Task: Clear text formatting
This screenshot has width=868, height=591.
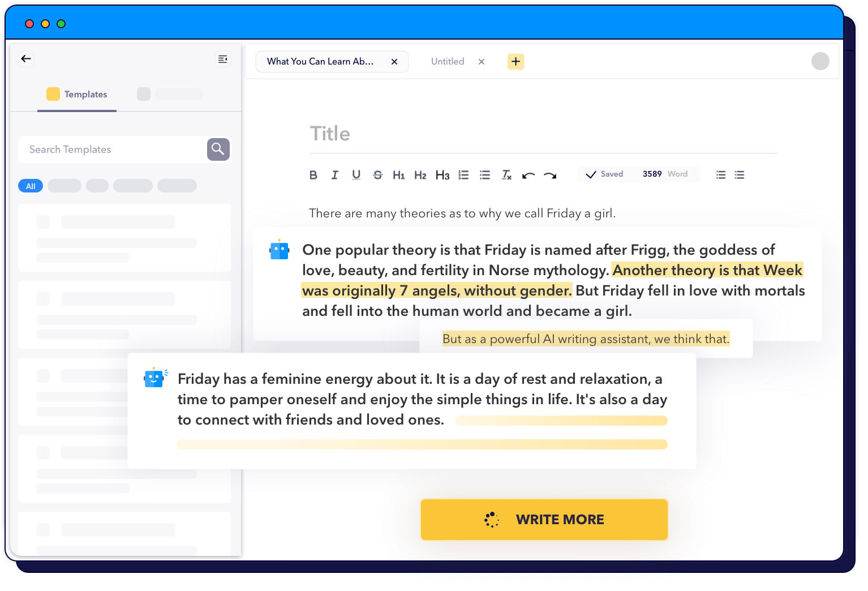Action: [x=506, y=175]
